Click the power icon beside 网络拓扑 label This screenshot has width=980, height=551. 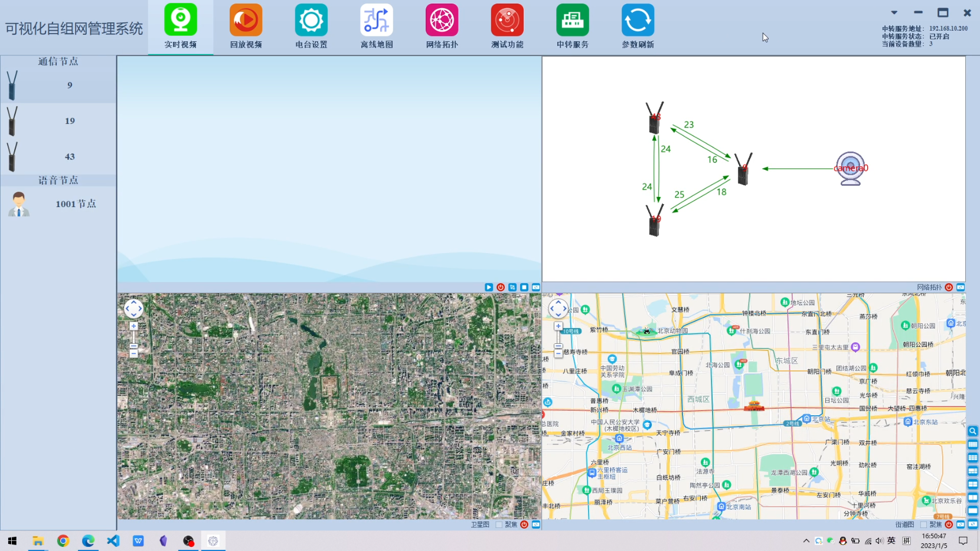point(949,287)
